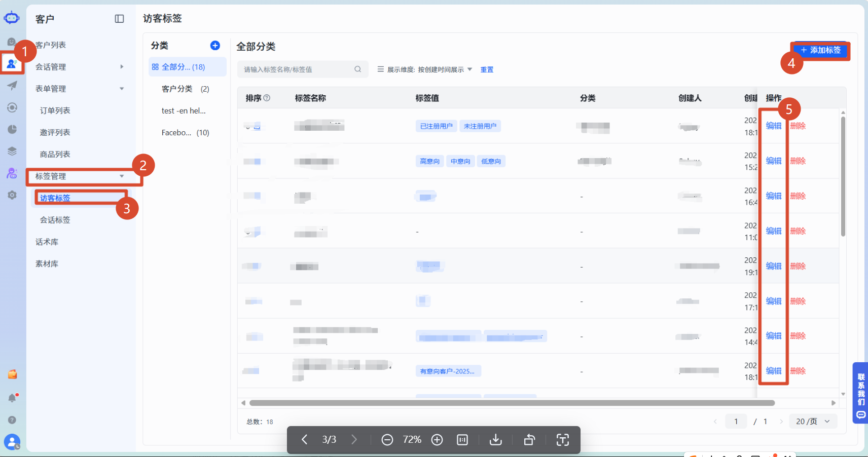Open the paper plane marketing icon
Viewport: 868px width, 457px height.
[12, 85]
